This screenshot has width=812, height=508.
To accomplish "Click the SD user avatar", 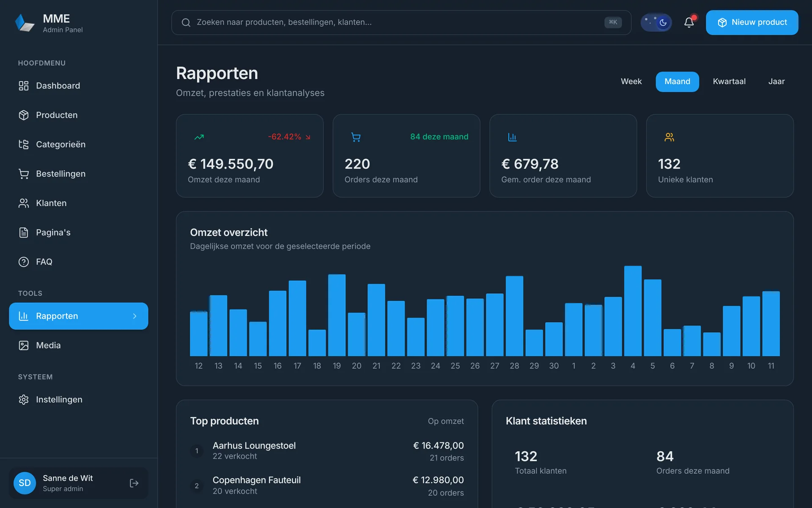I will (25, 483).
